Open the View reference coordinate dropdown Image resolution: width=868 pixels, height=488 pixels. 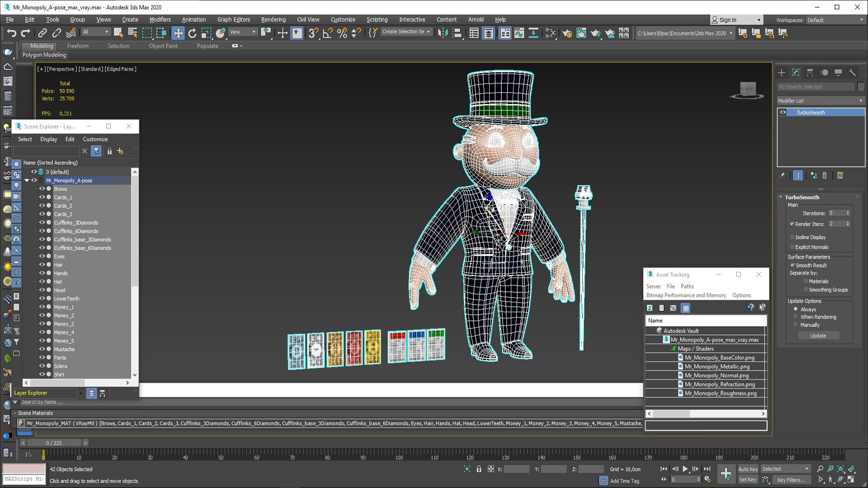pyautogui.click(x=242, y=32)
